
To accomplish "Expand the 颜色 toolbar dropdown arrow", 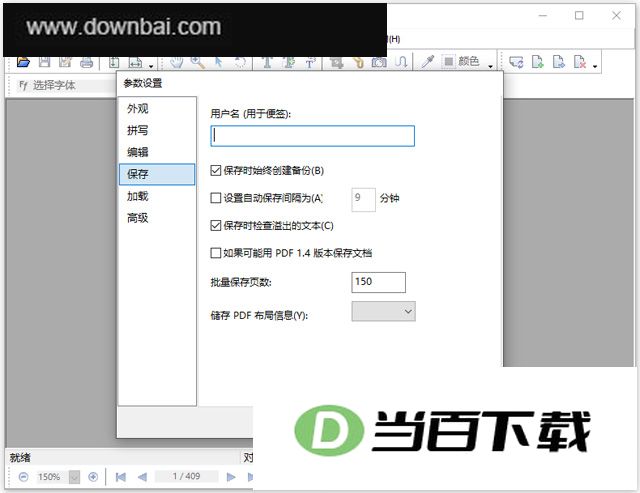I will (490, 66).
